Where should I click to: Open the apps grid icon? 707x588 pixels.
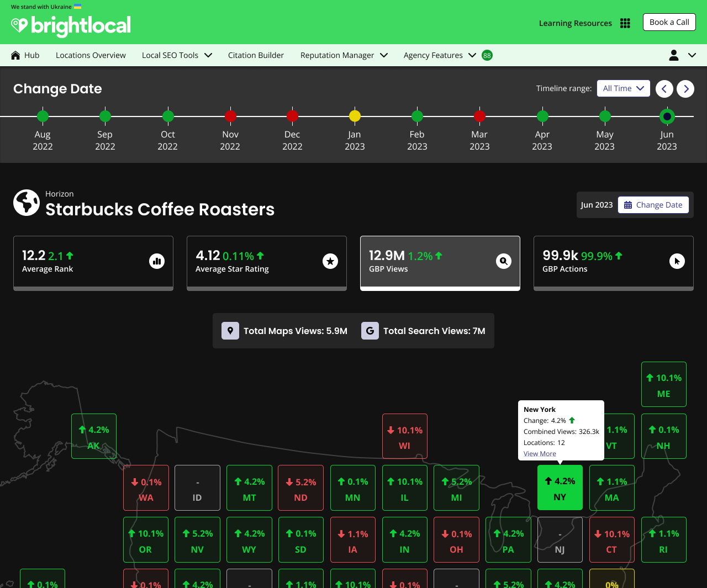(x=625, y=23)
